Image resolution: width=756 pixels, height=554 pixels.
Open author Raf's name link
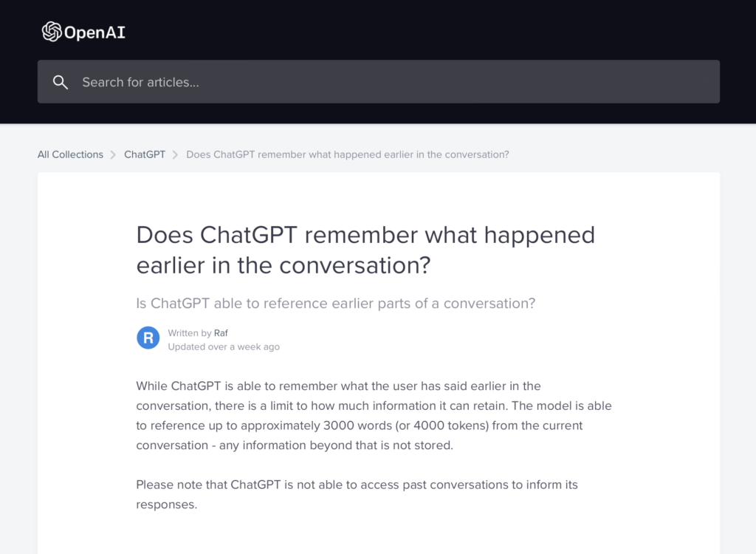click(221, 333)
